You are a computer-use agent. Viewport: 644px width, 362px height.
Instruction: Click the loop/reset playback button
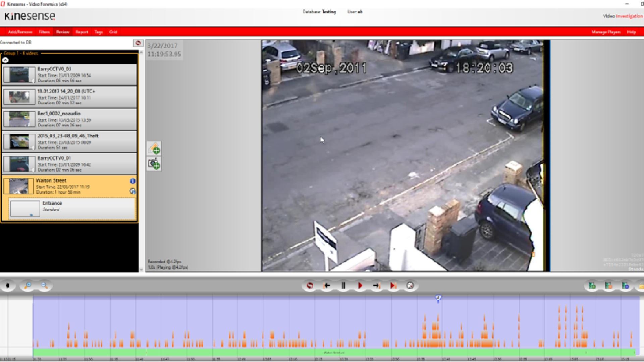point(310,286)
